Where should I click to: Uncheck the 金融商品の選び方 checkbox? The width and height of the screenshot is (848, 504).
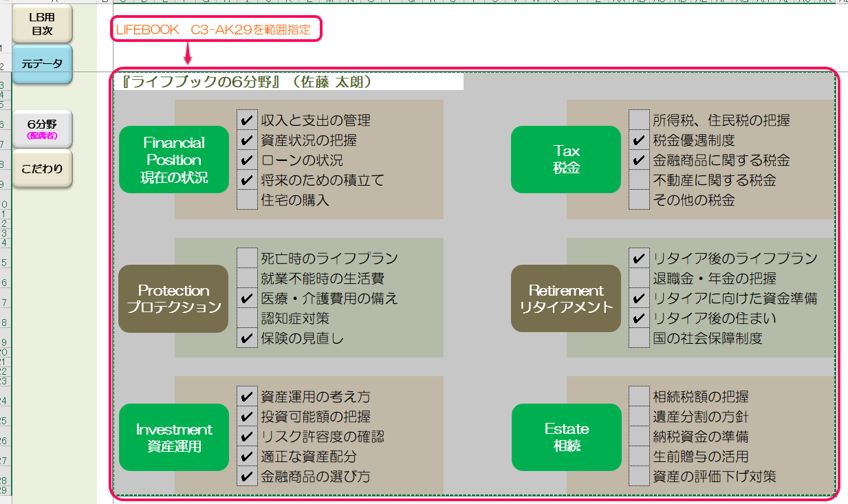pos(247,476)
